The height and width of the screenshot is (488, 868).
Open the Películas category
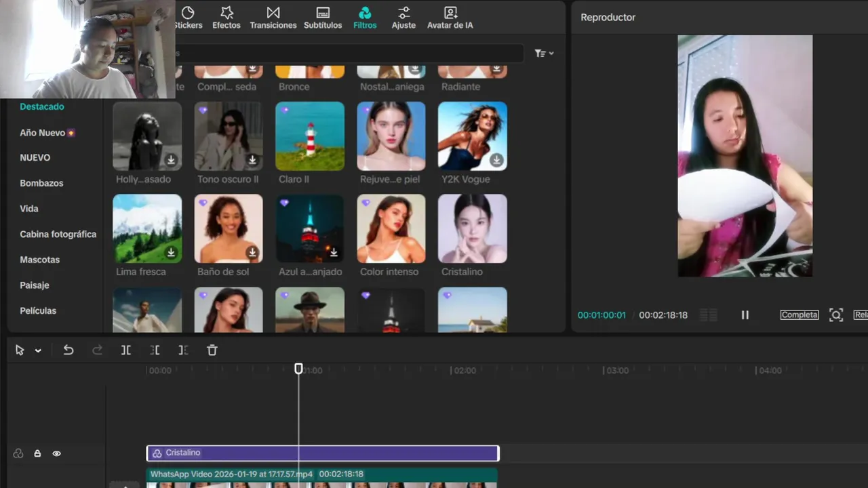tap(38, 310)
